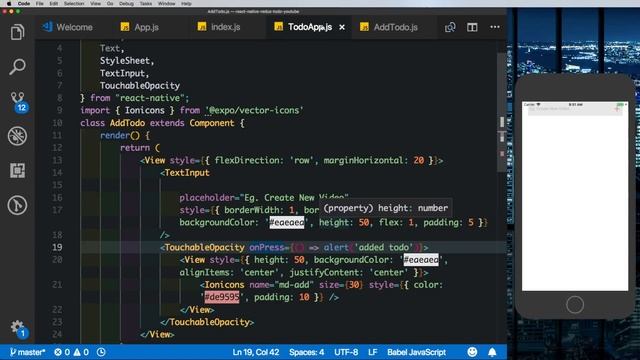Click the open changes editor icon

tap(450, 27)
